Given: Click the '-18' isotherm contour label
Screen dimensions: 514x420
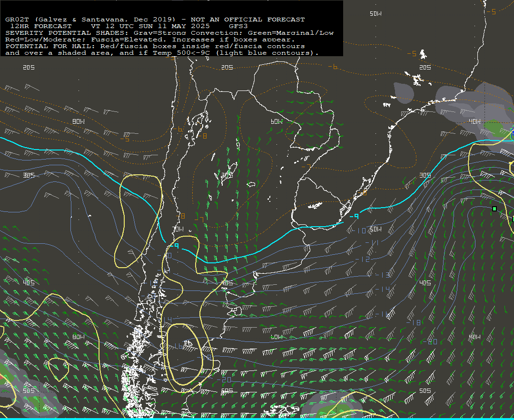Looking at the screenshot, I should (x=414, y=323).
